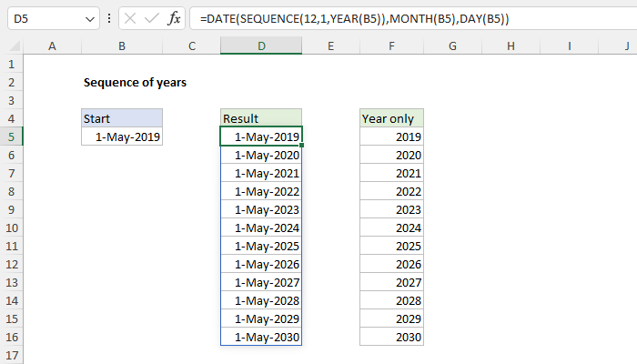Click the cancel X icon in formula bar

[130, 18]
